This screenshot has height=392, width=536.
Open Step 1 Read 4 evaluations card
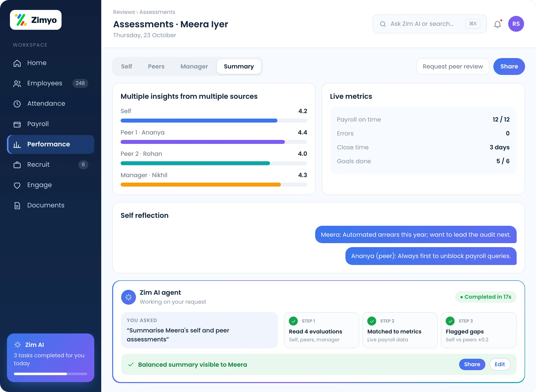[x=322, y=330]
